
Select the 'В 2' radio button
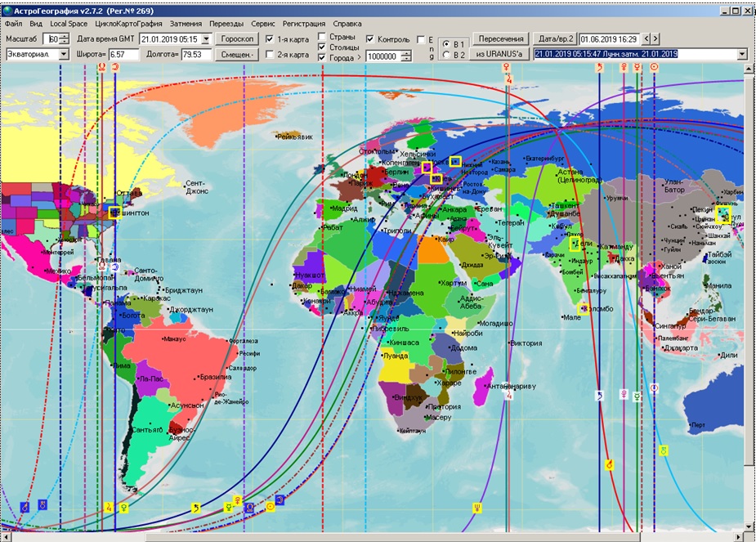pyautogui.click(x=446, y=55)
